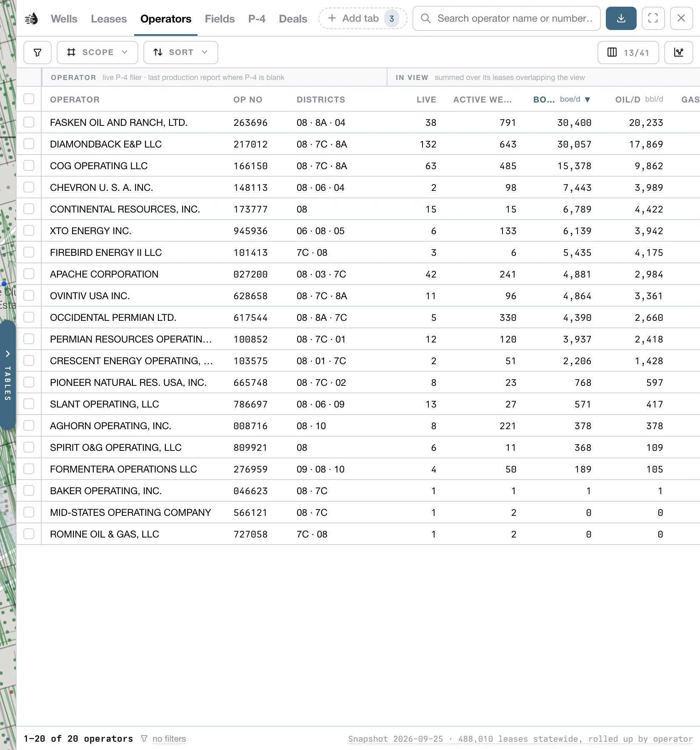Check the XTO ENERGY INC. row
Screen dimensions: 700x750
coord(29,231)
